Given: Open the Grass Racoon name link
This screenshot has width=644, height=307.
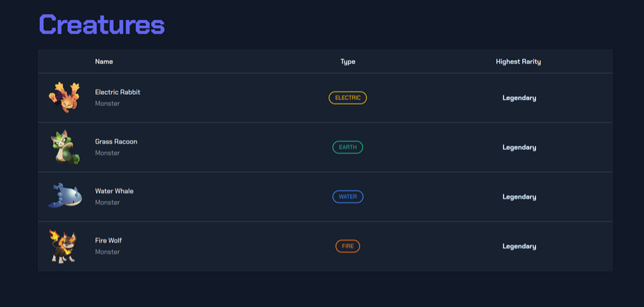Looking at the screenshot, I should click(117, 142).
